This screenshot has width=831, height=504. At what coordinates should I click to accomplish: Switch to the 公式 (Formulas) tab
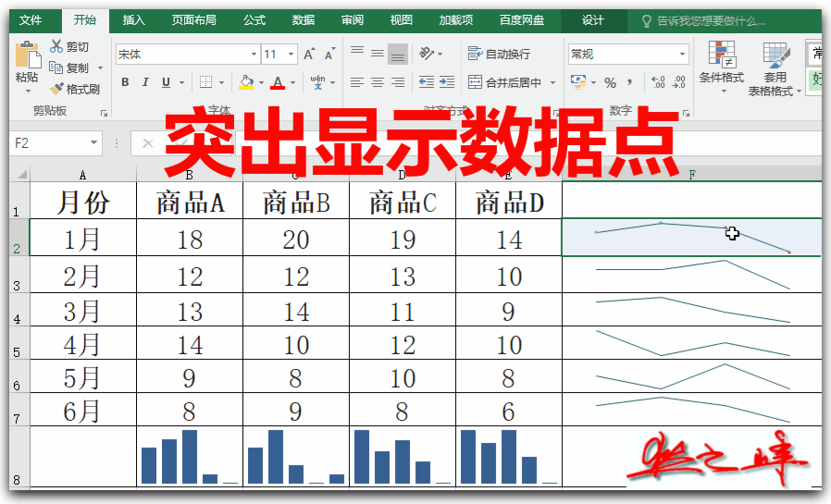(254, 20)
